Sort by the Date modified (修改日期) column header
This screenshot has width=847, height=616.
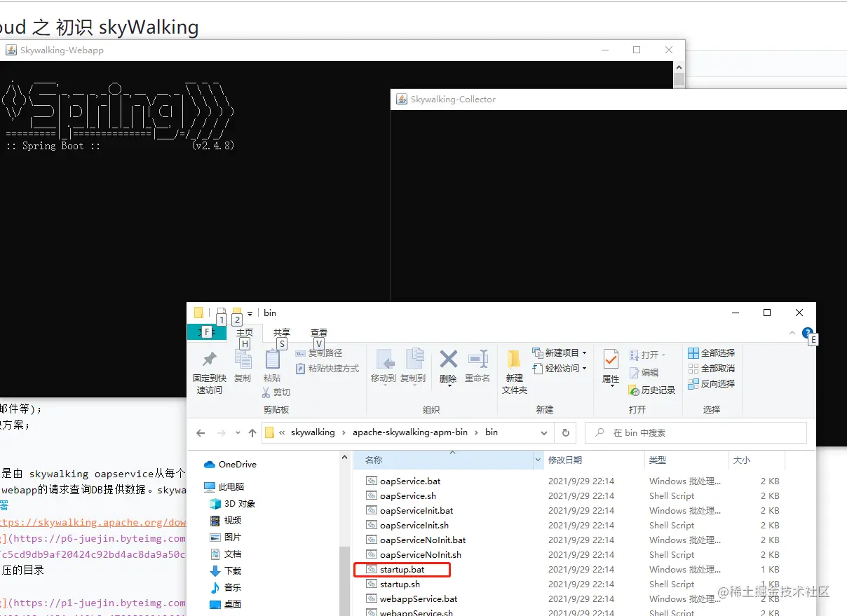(593, 460)
